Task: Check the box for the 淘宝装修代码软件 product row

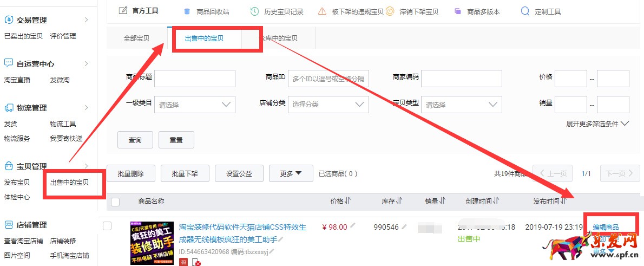Action: [x=107, y=226]
